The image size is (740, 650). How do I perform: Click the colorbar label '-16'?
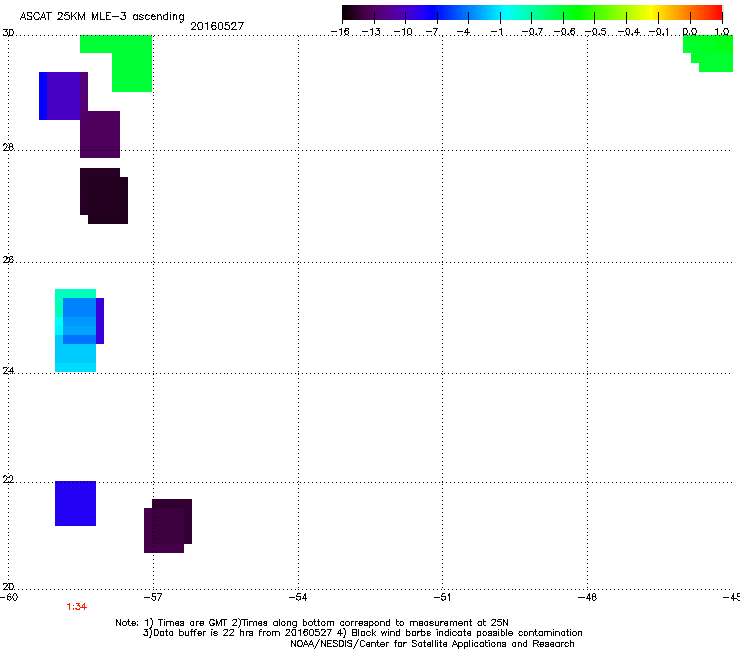pyautogui.click(x=340, y=32)
